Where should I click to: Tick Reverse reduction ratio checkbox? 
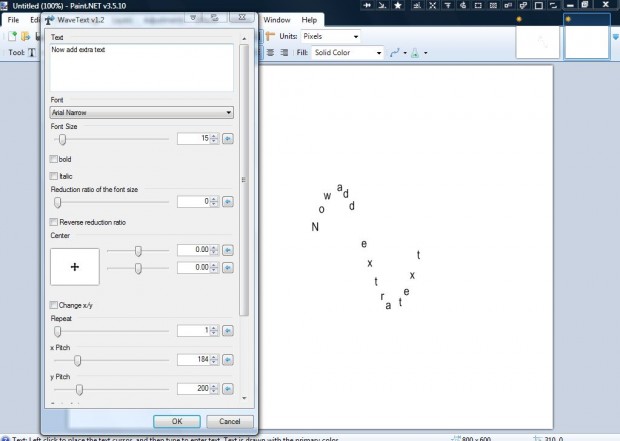[x=54, y=222]
